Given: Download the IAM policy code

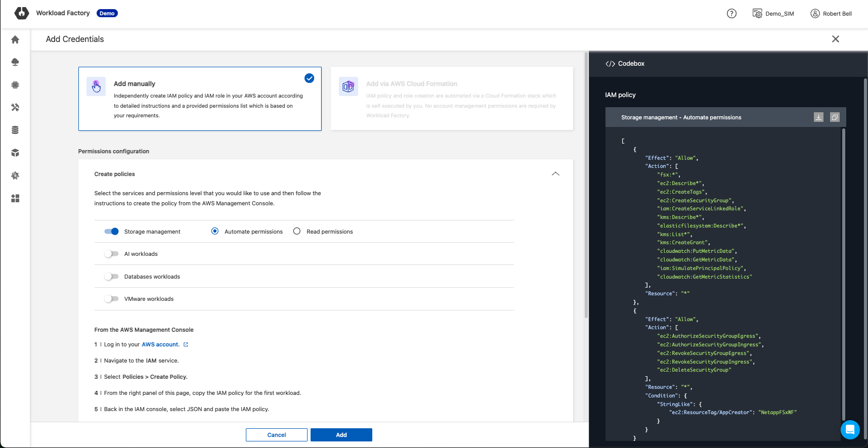Looking at the screenshot, I should click(818, 117).
